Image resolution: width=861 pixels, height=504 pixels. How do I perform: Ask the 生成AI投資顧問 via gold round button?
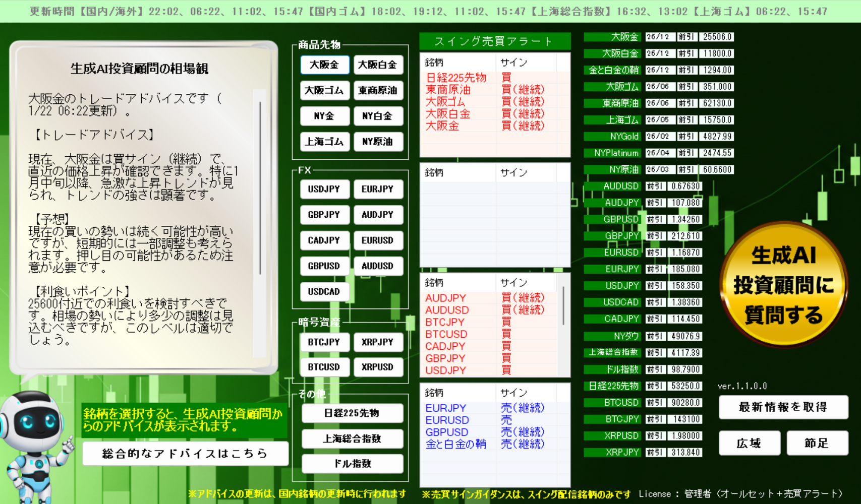pos(783,285)
